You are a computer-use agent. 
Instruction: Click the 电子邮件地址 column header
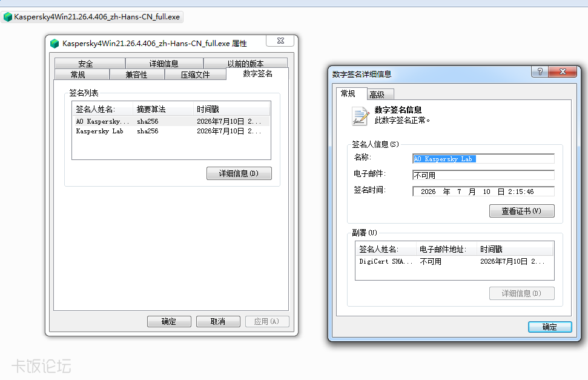(447, 249)
